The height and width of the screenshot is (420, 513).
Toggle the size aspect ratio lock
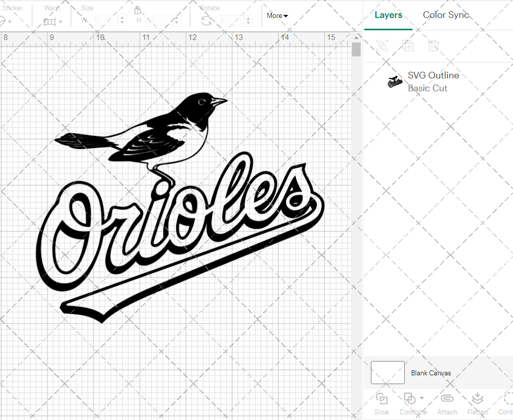coord(137,10)
